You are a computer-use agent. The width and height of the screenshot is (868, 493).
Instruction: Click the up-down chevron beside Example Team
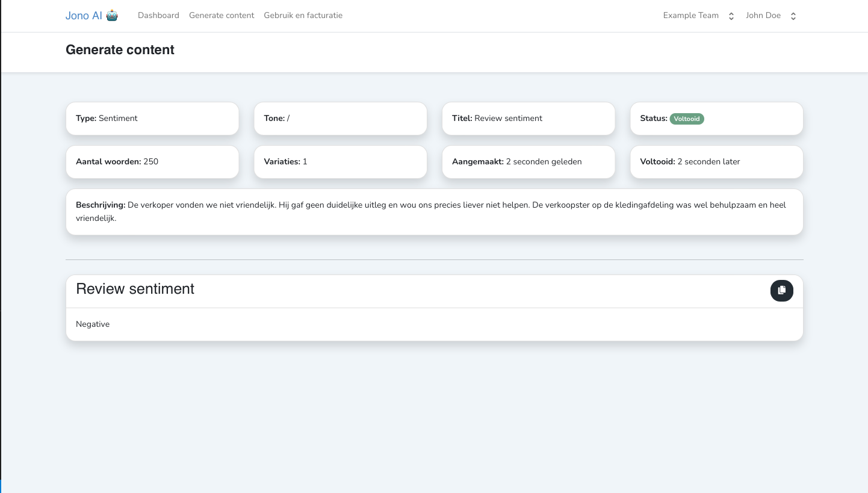coord(731,16)
